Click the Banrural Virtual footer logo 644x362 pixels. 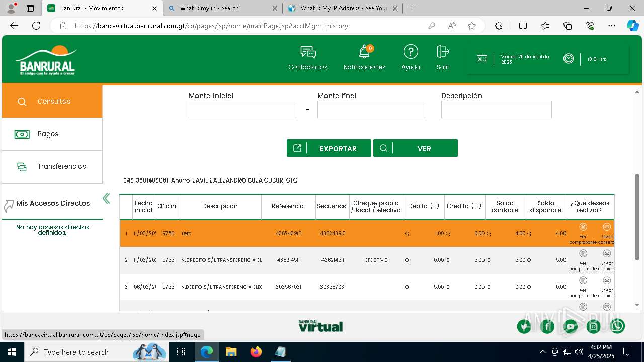click(320, 326)
